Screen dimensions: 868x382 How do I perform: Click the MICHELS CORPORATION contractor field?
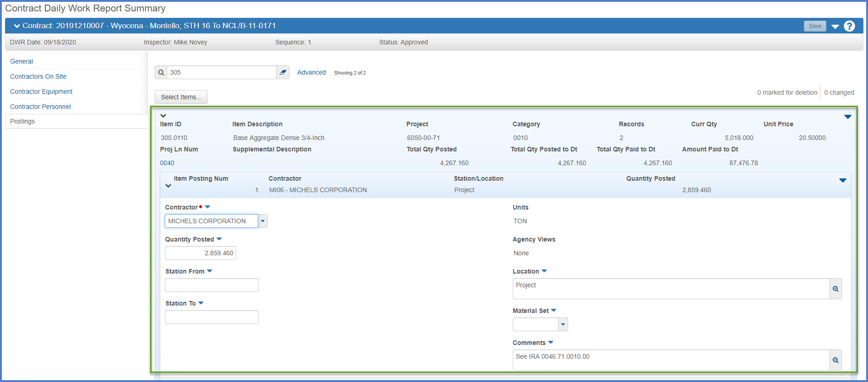pyautogui.click(x=212, y=221)
